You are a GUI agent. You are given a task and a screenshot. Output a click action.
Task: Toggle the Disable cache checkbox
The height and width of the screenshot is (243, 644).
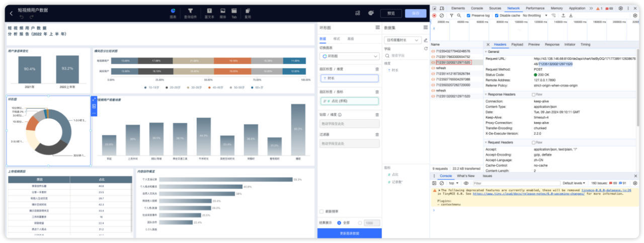(497, 16)
